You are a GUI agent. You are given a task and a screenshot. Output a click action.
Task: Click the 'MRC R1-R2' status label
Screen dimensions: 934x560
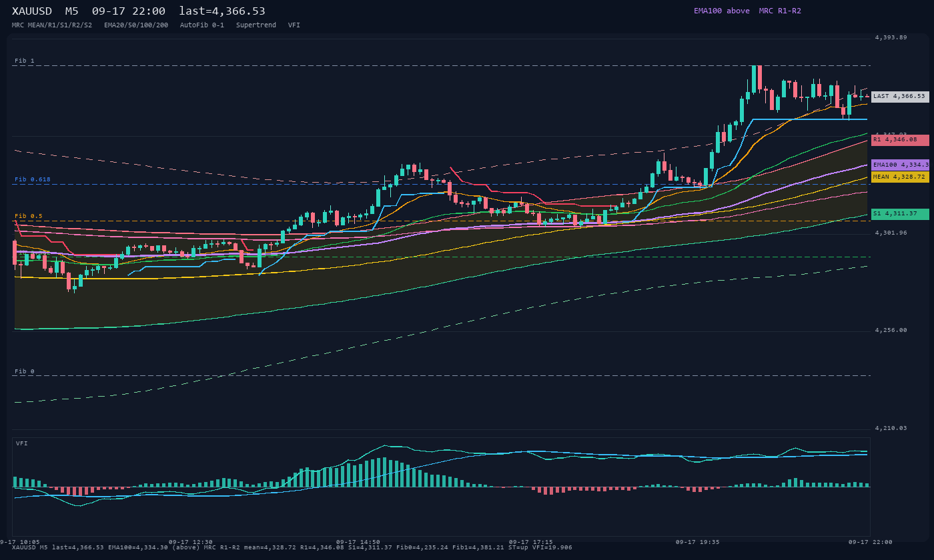[x=780, y=11]
